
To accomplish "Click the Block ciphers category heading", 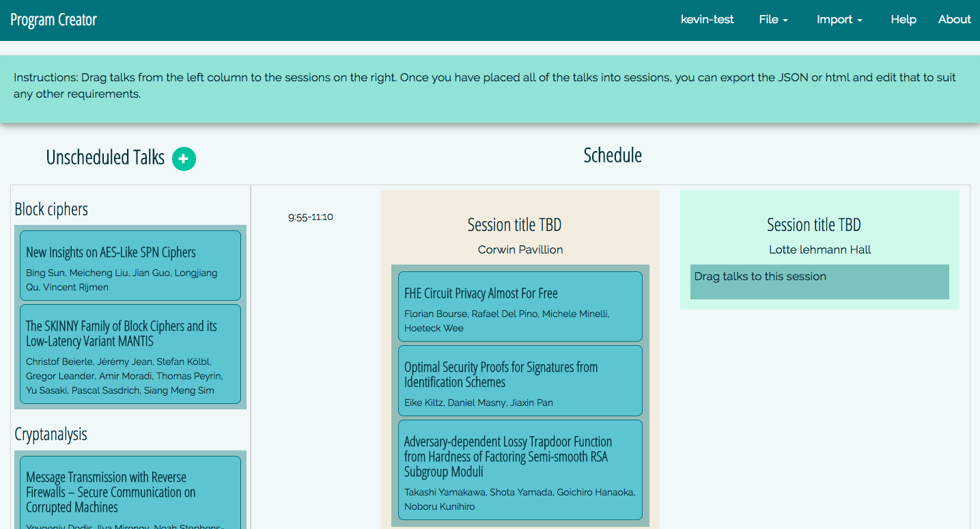I will (x=51, y=209).
